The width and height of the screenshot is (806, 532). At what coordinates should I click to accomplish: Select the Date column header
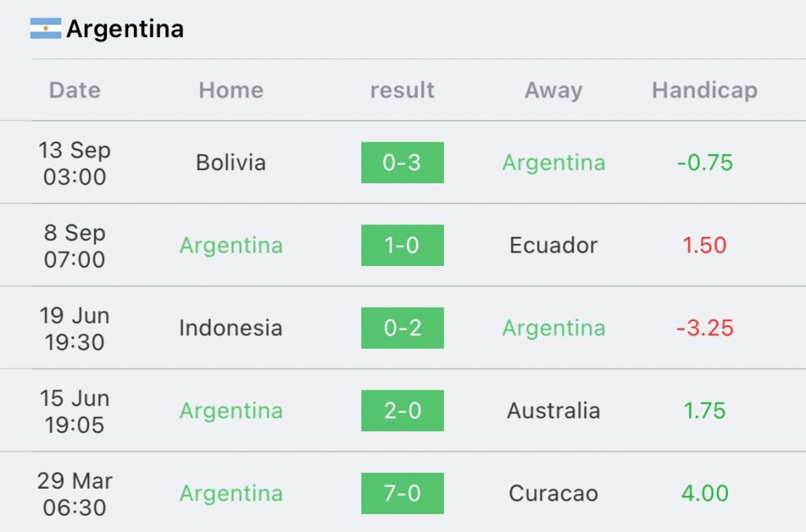pyautogui.click(x=75, y=90)
